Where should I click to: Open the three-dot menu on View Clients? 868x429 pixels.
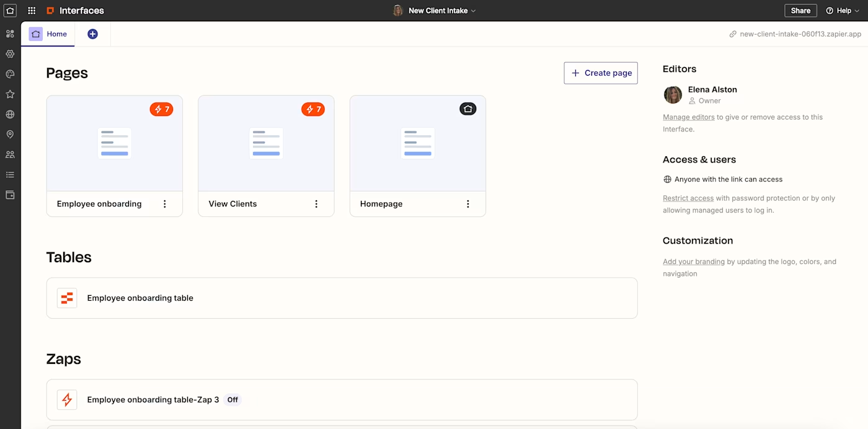point(316,203)
